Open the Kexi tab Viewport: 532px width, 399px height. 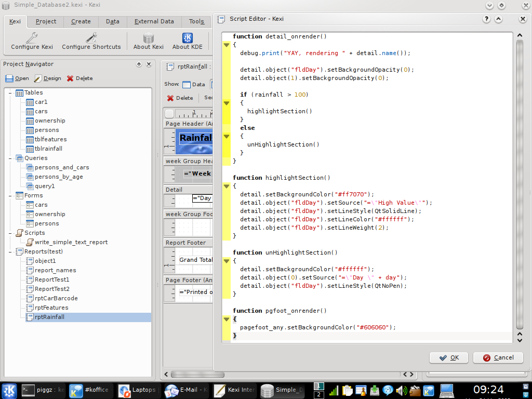point(15,21)
